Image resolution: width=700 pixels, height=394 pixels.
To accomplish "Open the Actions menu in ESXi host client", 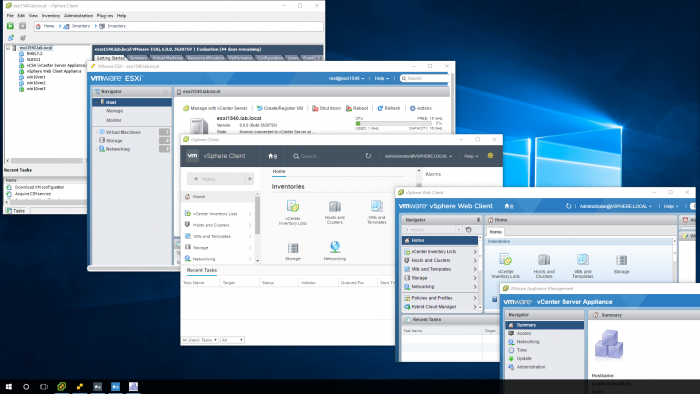I will point(421,108).
